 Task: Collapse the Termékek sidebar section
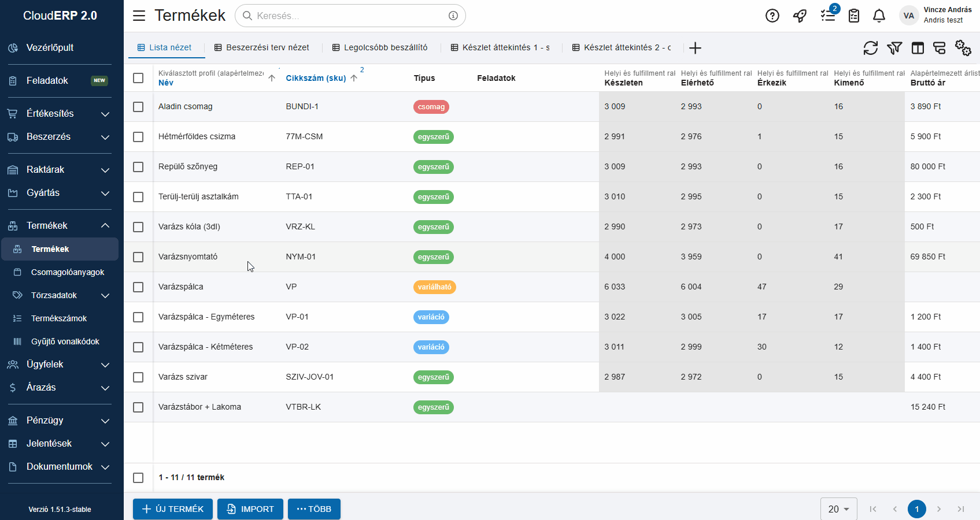click(x=105, y=226)
